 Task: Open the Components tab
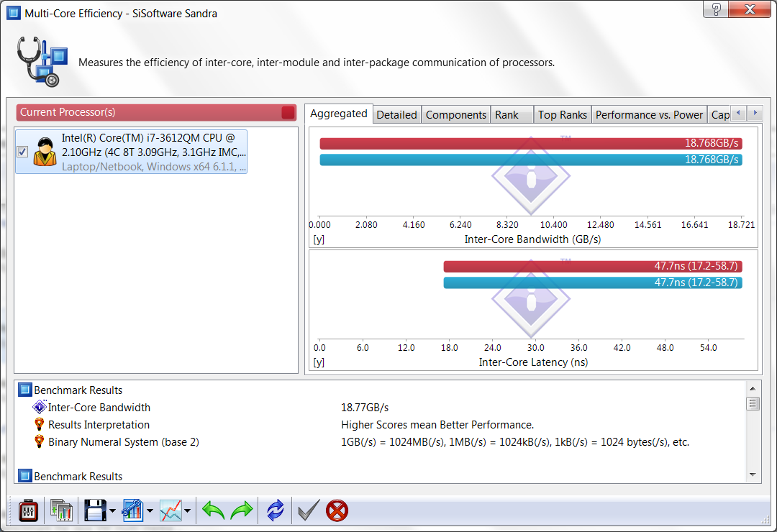coord(456,115)
